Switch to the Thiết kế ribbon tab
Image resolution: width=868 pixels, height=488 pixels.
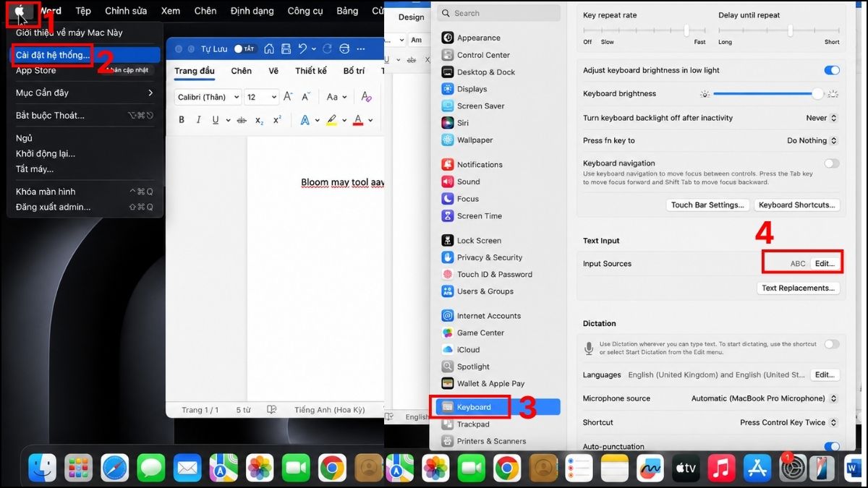[x=311, y=71]
